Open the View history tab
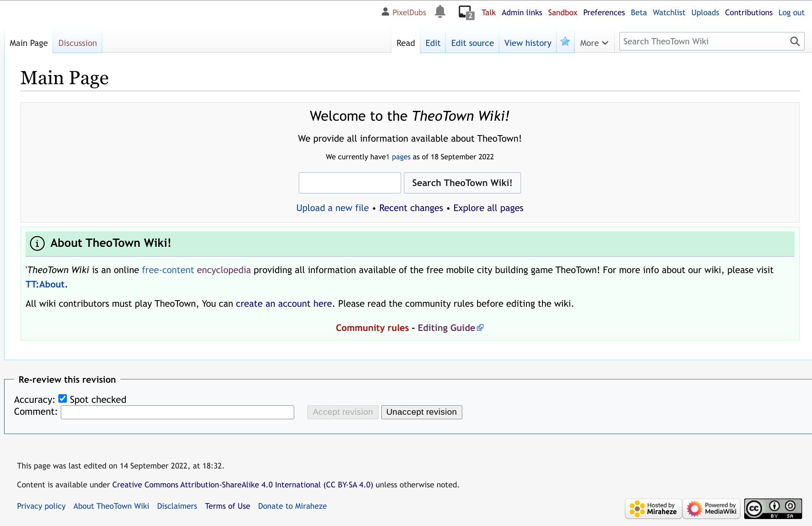The width and height of the screenshot is (812, 526). tap(528, 43)
